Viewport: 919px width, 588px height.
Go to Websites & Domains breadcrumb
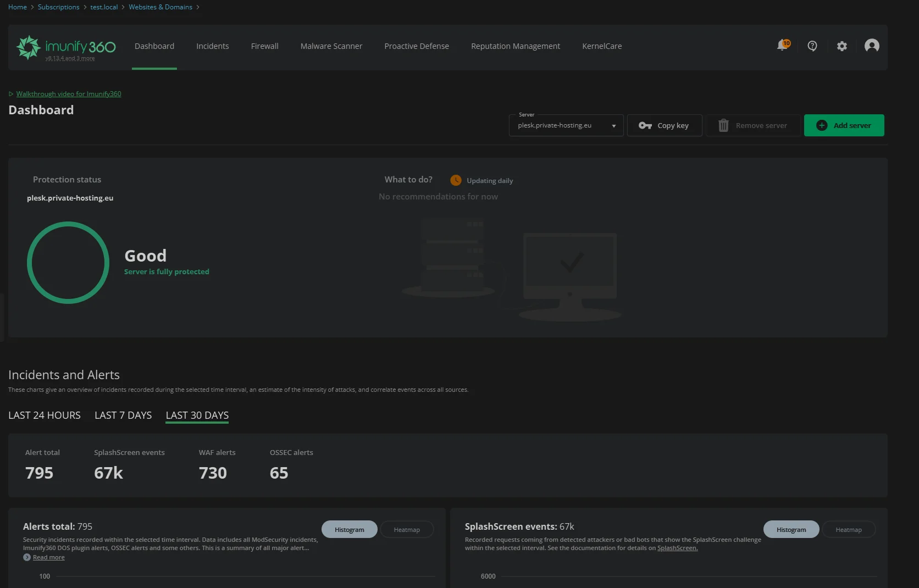click(160, 7)
